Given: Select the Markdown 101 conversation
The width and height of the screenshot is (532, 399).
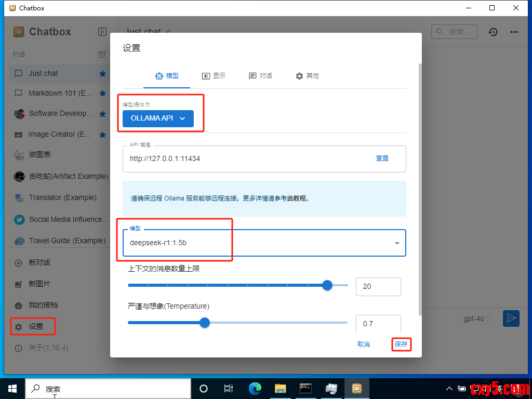Looking at the screenshot, I should pos(59,94).
